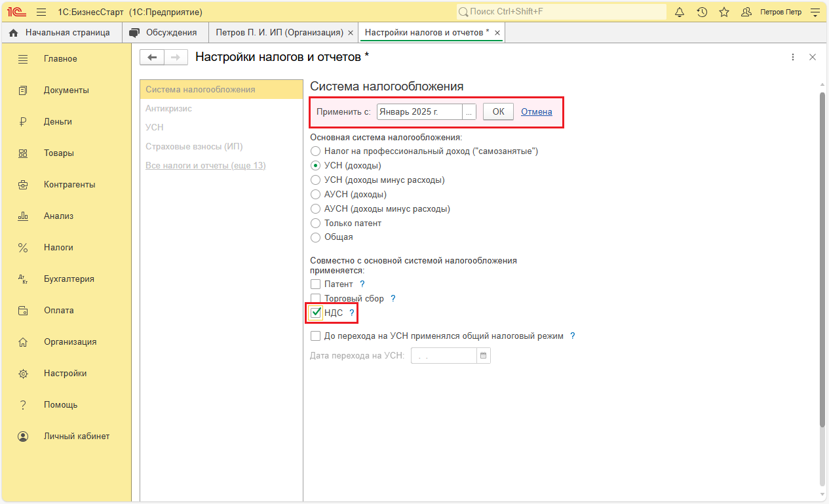
Task: Click the 1C logo icon
Action: pyautogui.click(x=16, y=12)
